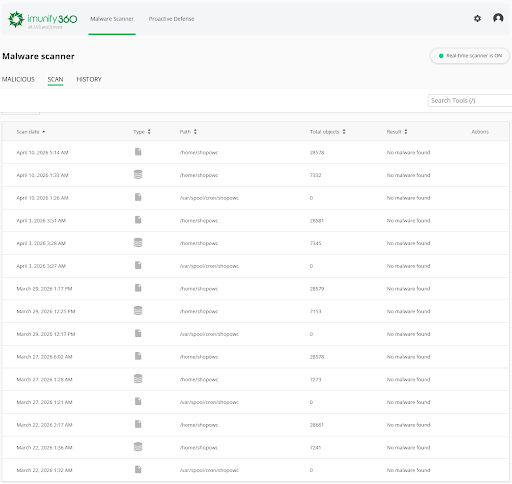Select the /var/spool/cron/shopowc row from April 10

tap(256, 198)
